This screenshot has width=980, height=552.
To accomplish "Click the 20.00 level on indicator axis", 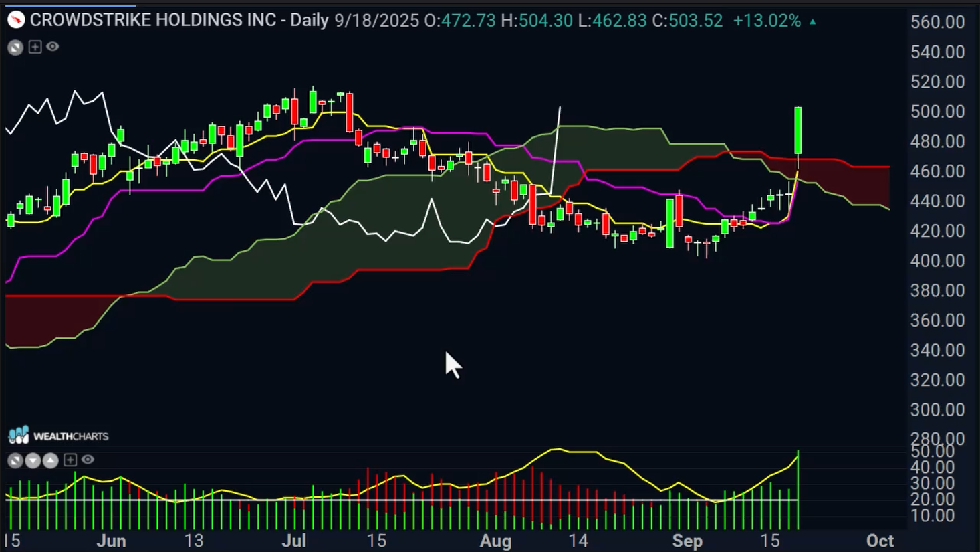I will 937,499.
